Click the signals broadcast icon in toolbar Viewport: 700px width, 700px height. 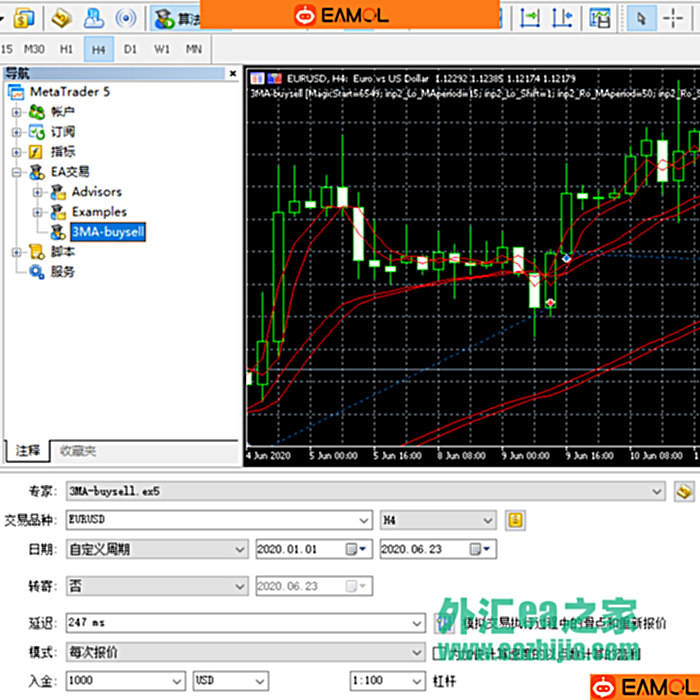pyautogui.click(x=127, y=18)
